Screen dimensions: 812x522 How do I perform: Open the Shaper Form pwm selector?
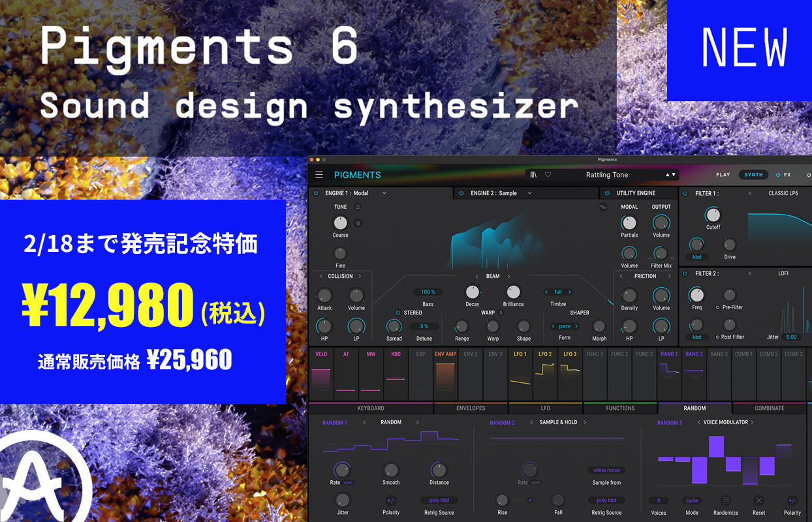(565, 326)
